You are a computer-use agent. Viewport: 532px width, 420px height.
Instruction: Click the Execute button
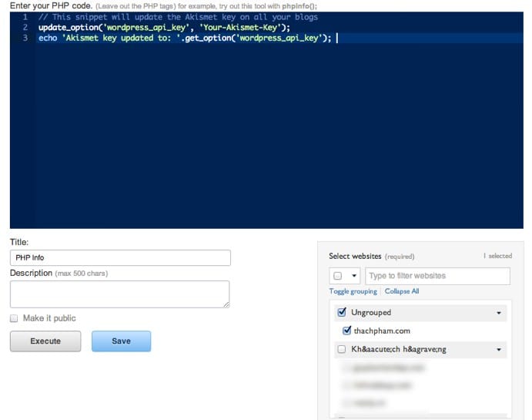pos(45,341)
